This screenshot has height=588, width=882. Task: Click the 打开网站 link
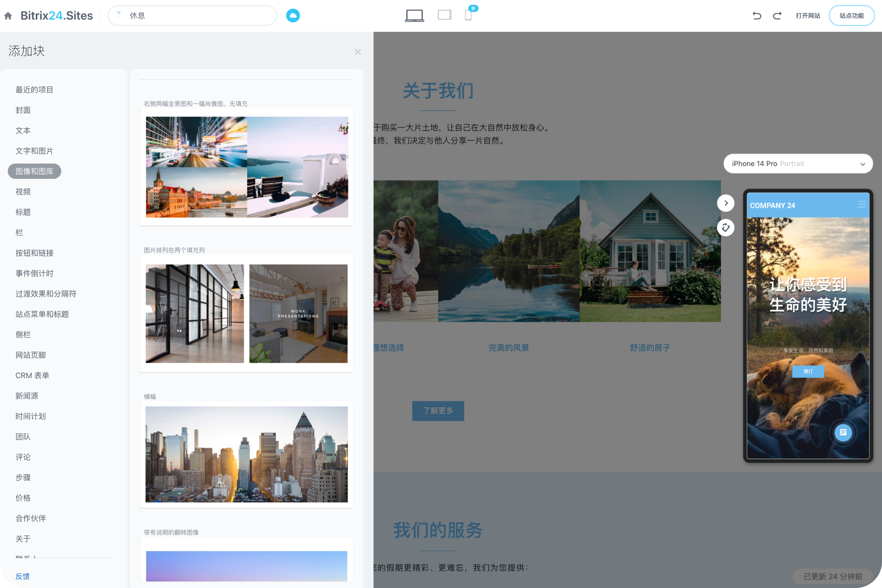(x=807, y=16)
